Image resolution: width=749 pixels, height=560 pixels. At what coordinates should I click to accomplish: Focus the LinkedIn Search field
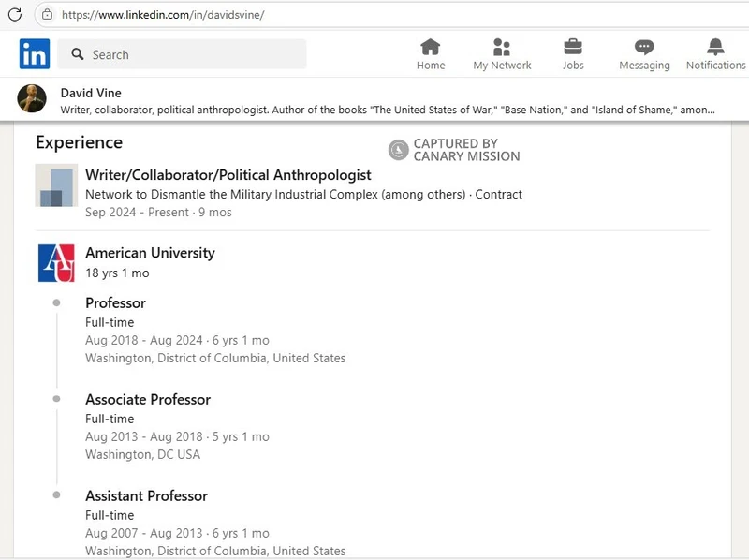click(x=182, y=54)
